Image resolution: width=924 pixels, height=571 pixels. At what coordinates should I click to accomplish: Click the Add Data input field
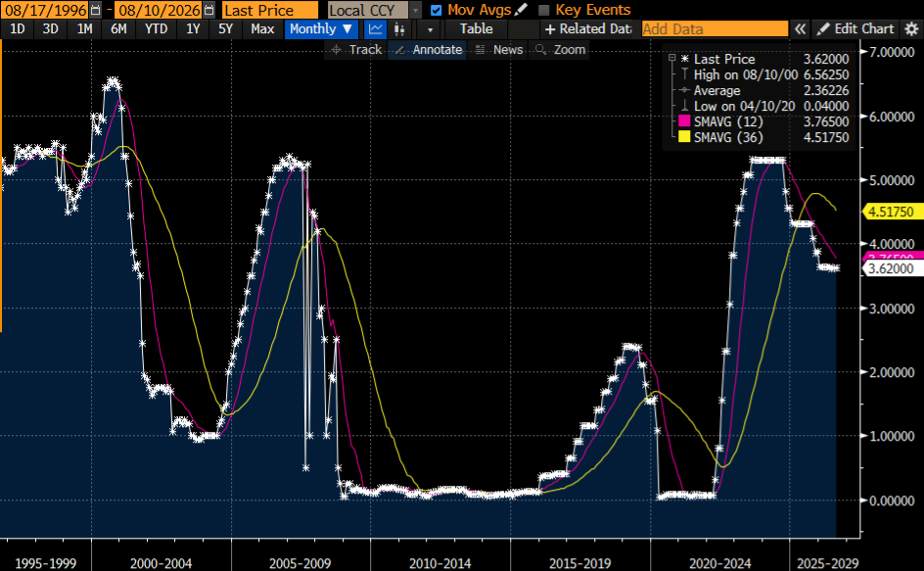pyautogui.click(x=715, y=29)
